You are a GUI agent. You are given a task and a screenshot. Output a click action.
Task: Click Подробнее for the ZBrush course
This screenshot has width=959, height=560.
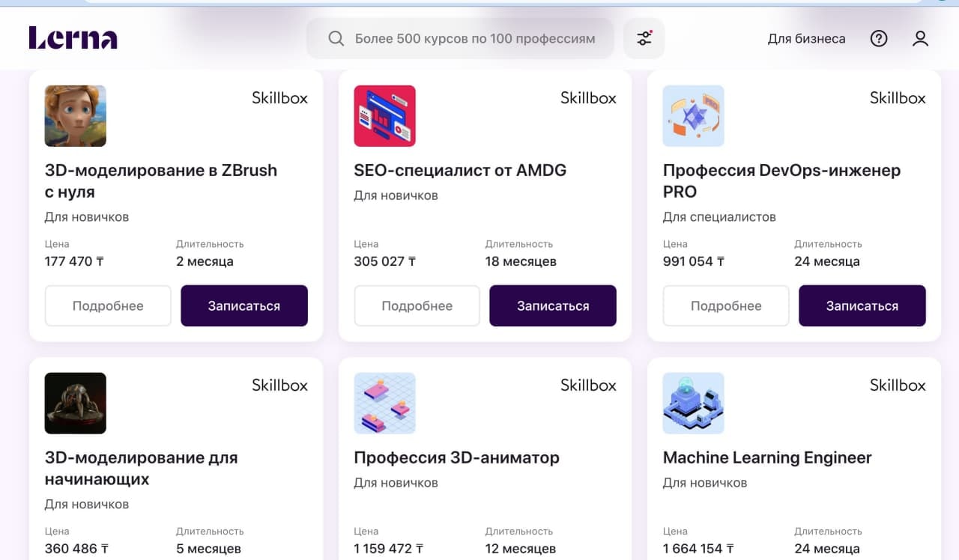(x=108, y=305)
